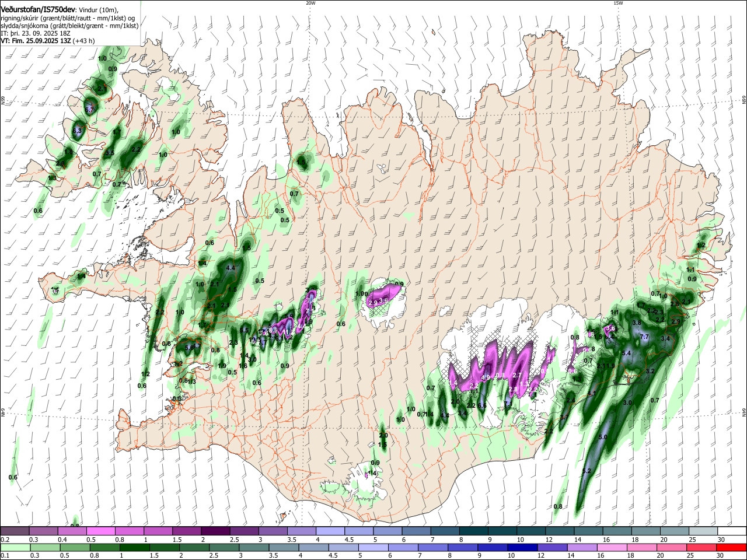Select the dark teal 8 swatch, upper legend
The width and height of the screenshot is (747, 560).
473,531
